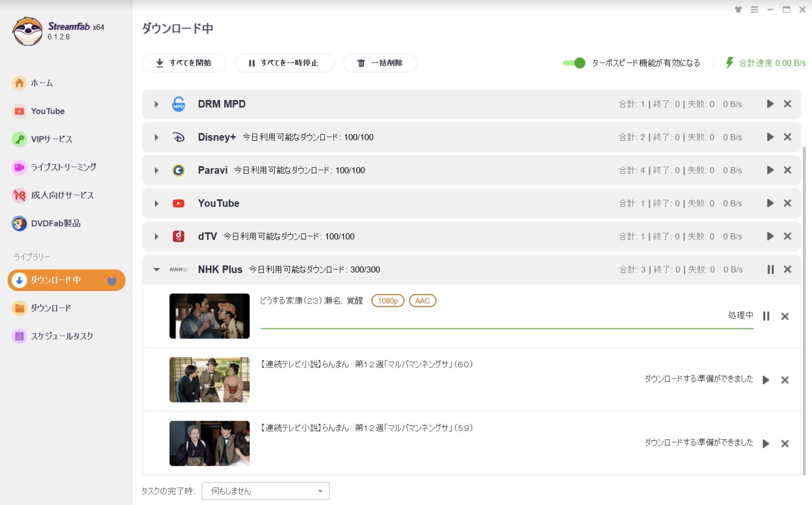Click the YouTube logo in the list
812x505 pixels.
coord(179,203)
